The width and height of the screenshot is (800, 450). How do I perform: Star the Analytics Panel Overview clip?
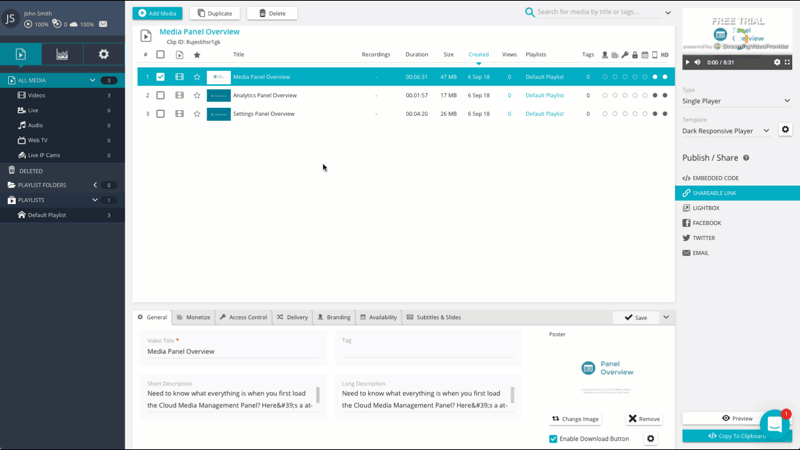click(x=197, y=96)
